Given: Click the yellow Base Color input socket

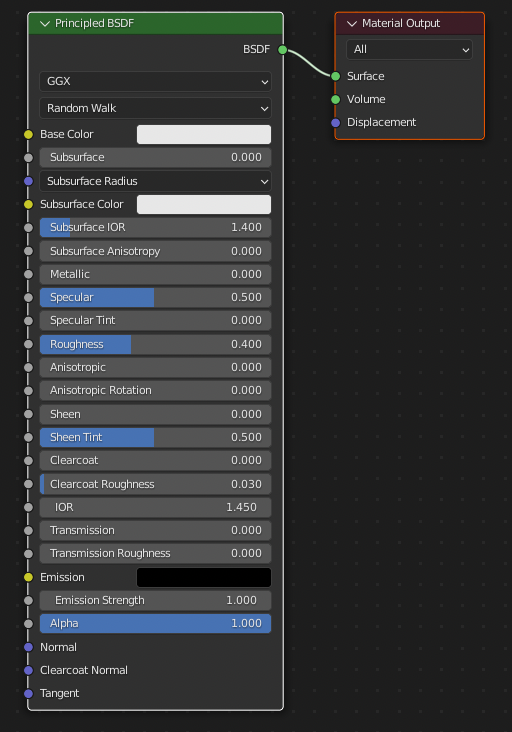Looking at the screenshot, I should tap(28, 134).
